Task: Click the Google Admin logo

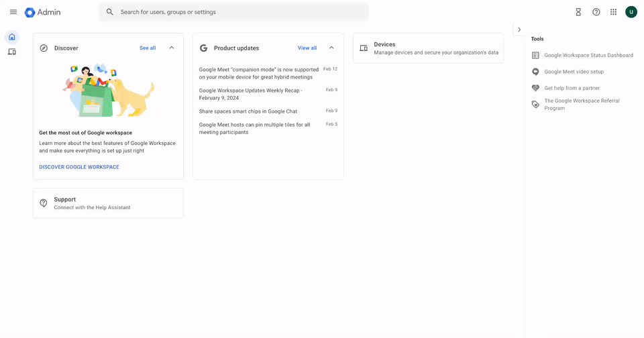Action: click(x=43, y=12)
